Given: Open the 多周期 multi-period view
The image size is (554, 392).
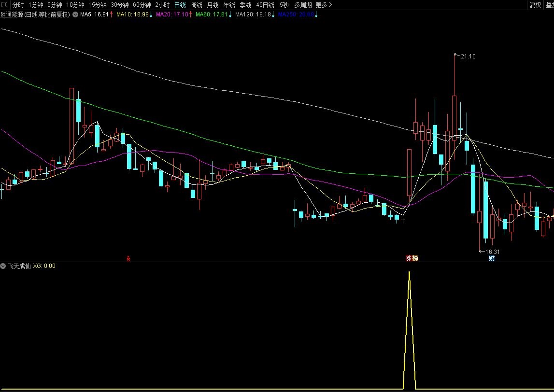Looking at the screenshot, I should click(x=303, y=5).
